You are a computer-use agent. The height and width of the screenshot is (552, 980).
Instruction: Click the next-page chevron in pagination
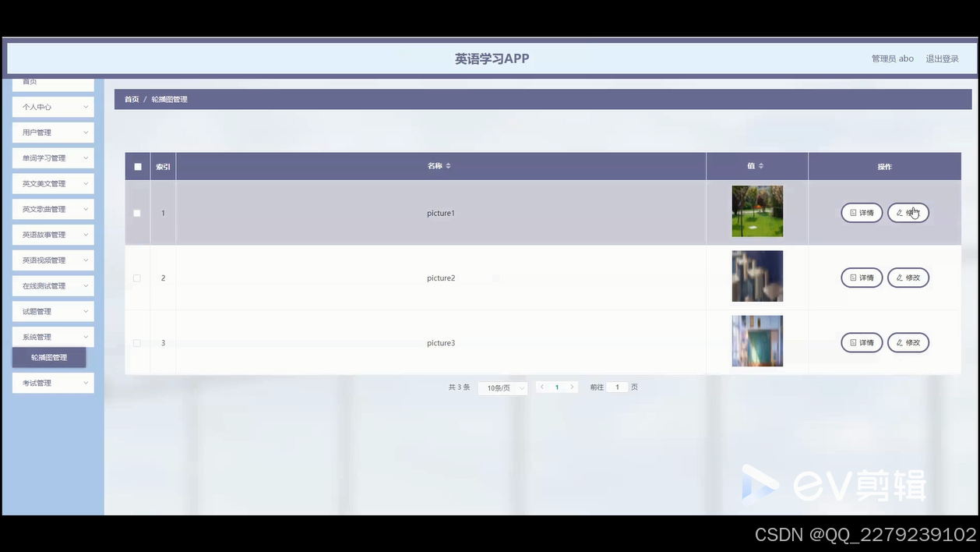tap(573, 387)
